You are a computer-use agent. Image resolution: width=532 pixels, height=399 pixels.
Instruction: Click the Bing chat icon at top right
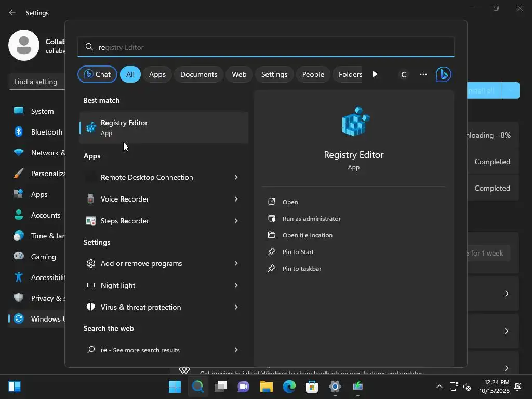[444, 74]
